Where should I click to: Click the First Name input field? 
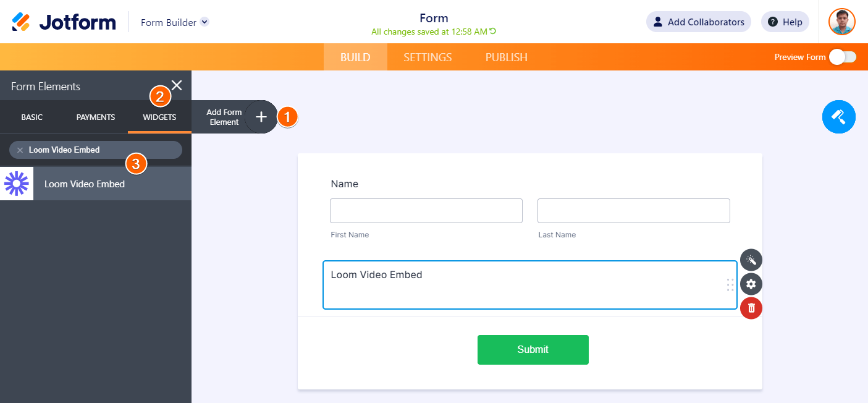(426, 211)
